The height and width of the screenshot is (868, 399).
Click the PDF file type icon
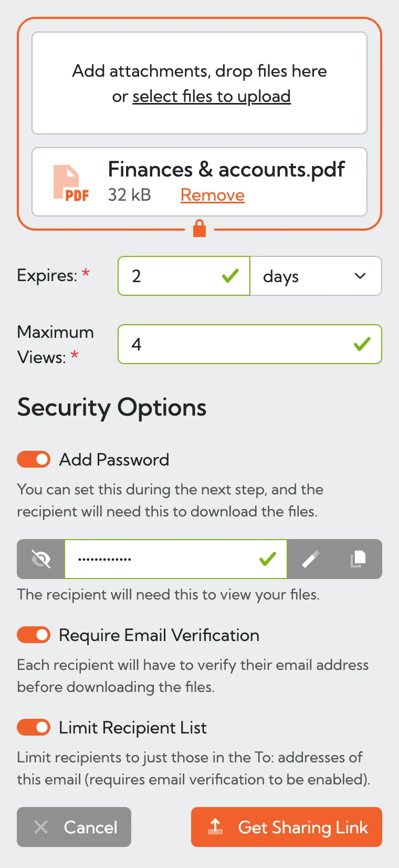70,182
